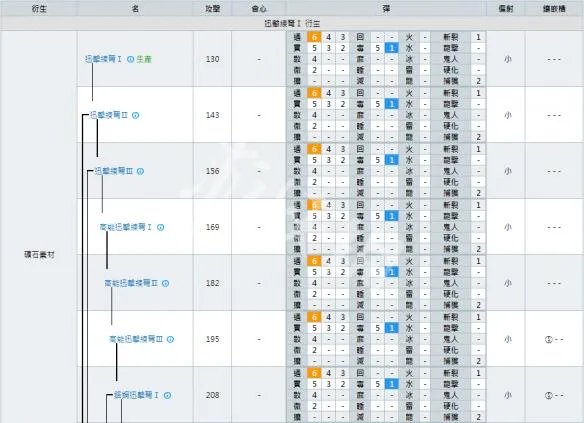Open the weapon name link with 208 attack
Viewport: 584px width, 423px height.
coord(136,395)
